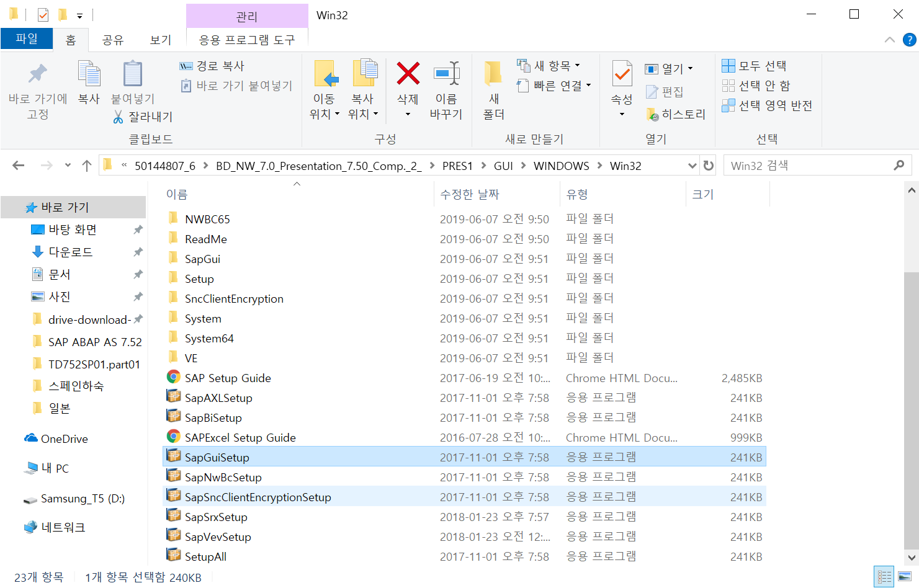Open the Open (열기) dropdown arrow

[690, 68]
